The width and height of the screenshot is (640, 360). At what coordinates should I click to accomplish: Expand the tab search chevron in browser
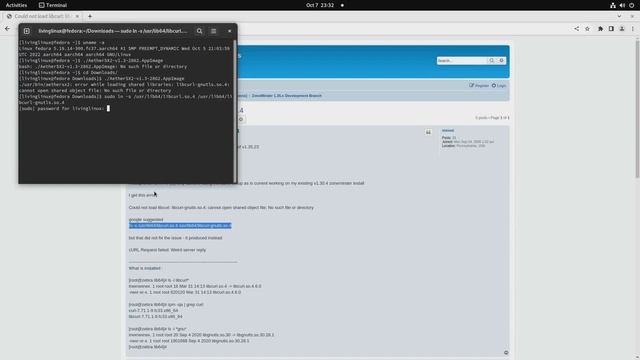pos(619,16)
